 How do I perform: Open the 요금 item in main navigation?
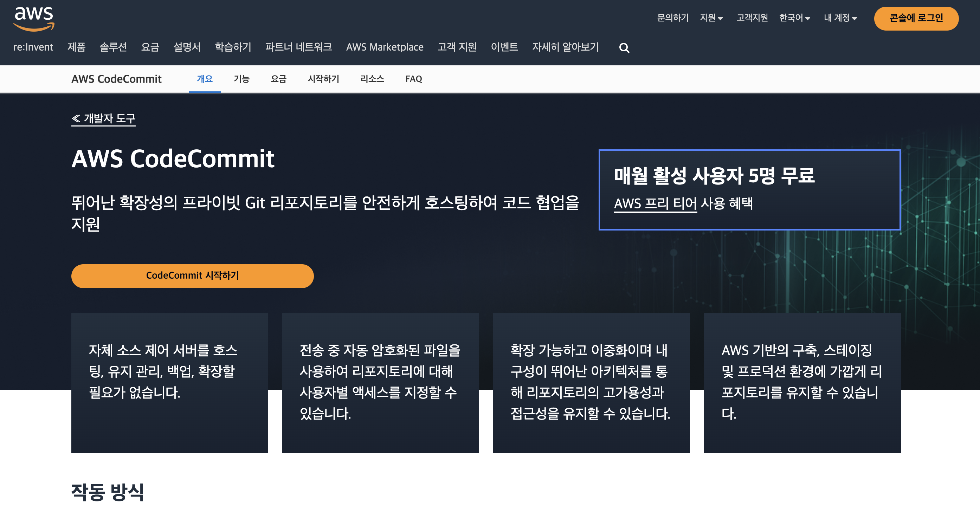point(150,47)
